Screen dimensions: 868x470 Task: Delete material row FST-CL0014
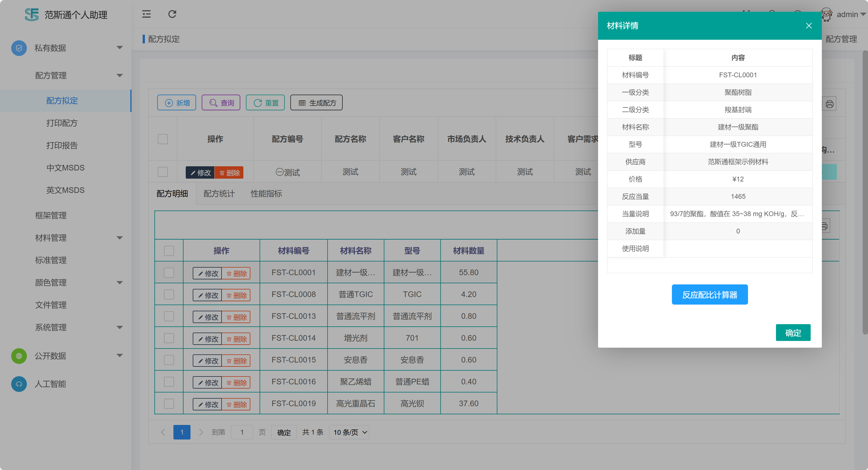click(x=236, y=339)
